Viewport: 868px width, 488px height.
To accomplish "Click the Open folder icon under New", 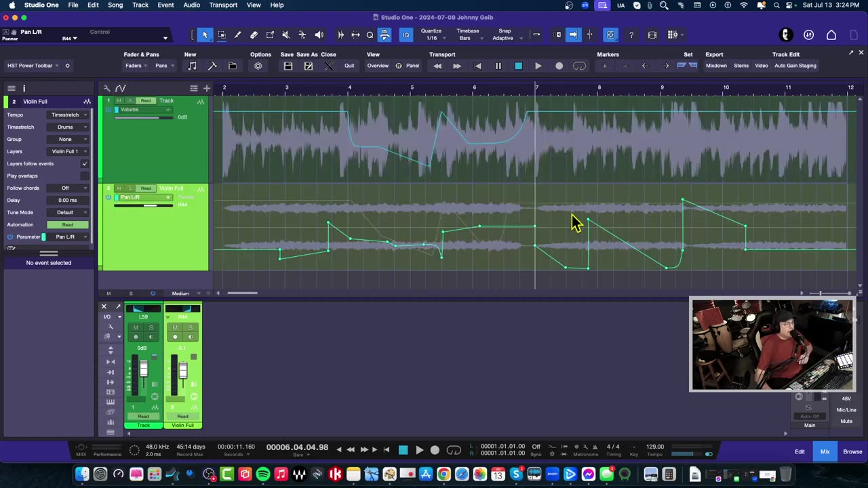I will pos(233,66).
